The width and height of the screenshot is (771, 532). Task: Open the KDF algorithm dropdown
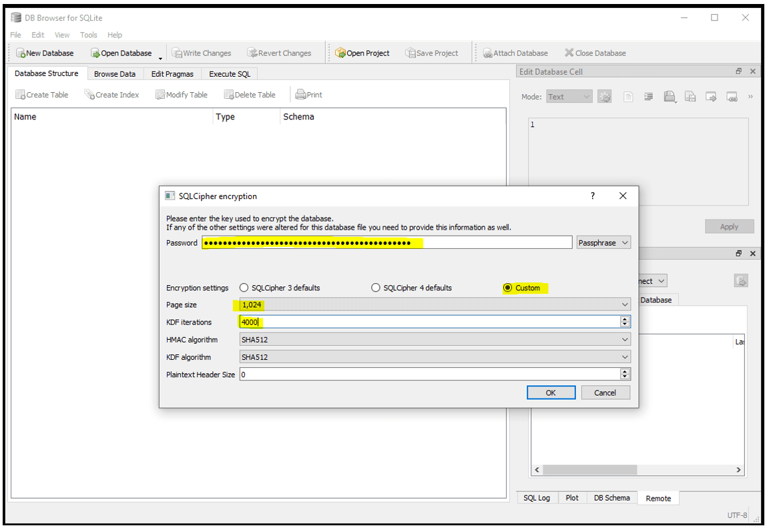coord(435,357)
